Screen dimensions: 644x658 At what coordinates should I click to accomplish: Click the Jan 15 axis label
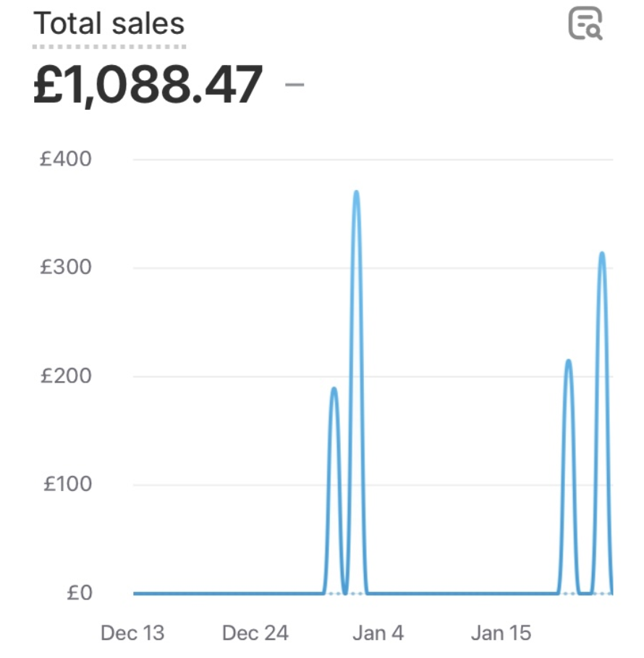[x=501, y=633]
